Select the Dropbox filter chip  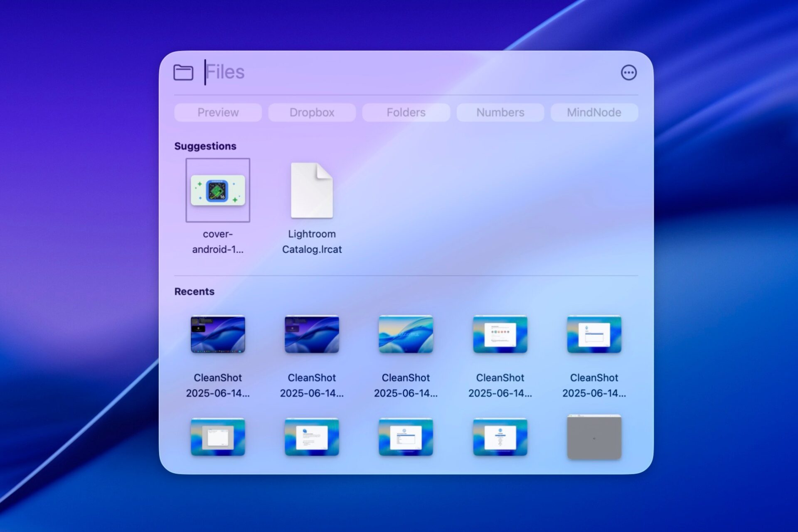312,113
